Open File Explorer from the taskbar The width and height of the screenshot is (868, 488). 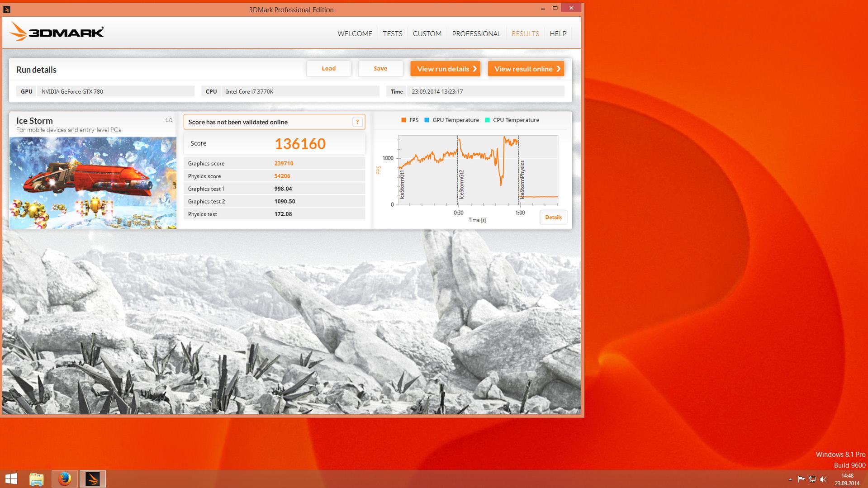tap(37, 479)
